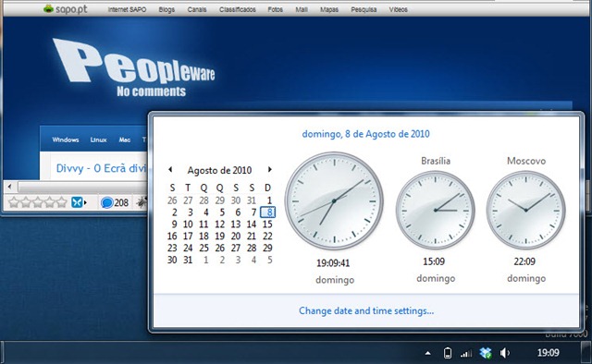The width and height of the screenshot is (592, 364).
Task: Click the 19:09 taskbar clock
Action: point(548,353)
